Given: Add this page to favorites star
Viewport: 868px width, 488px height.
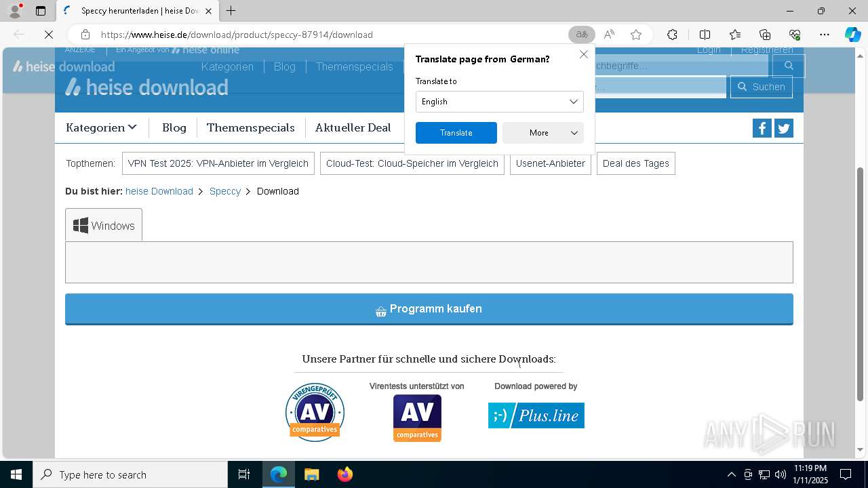Looking at the screenshot, I should point(636,35).
